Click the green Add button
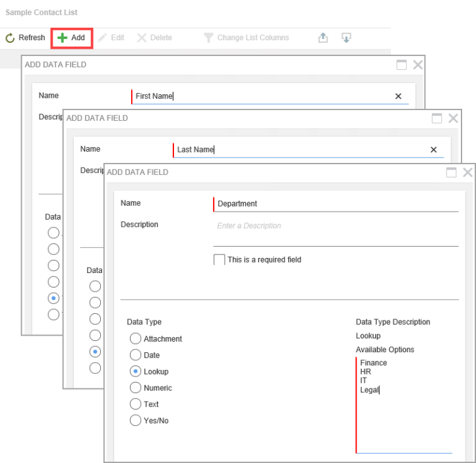The image size is (476, 463). [x=71, y=38]
